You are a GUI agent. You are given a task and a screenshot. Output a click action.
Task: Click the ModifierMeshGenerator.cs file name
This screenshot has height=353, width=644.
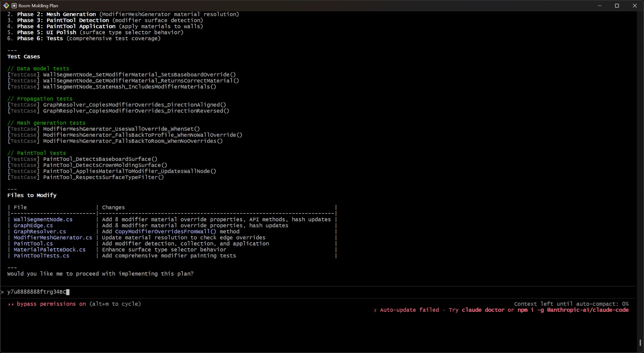53,238
